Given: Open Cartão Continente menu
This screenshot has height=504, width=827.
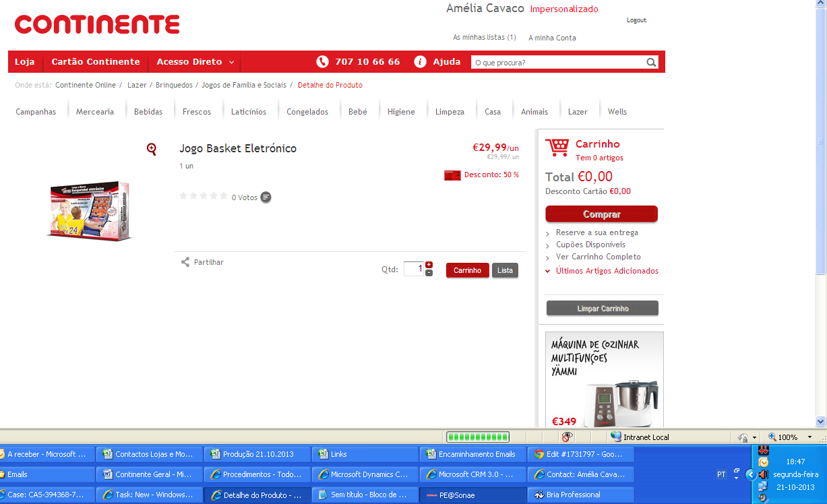Looking at the screenshot, I should tap(96, 62).
